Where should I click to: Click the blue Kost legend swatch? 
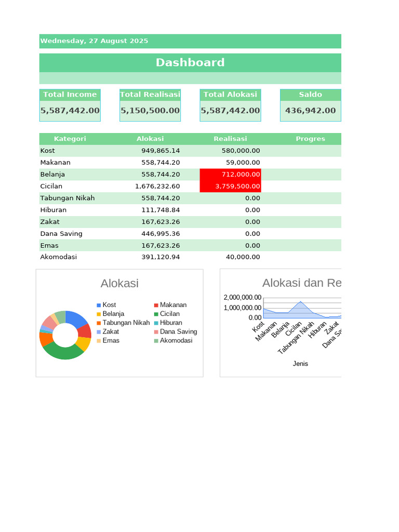[99, 305]
